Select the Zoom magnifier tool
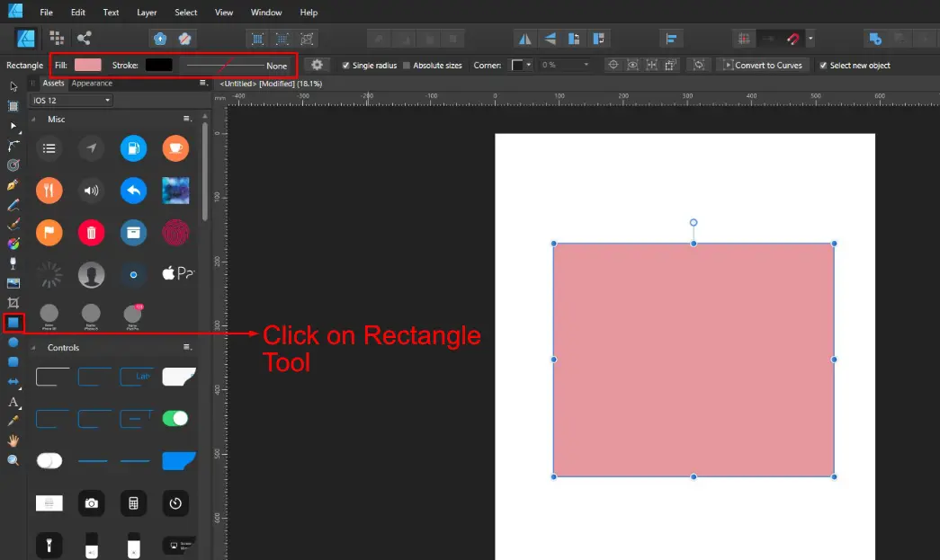 (13, 460)
